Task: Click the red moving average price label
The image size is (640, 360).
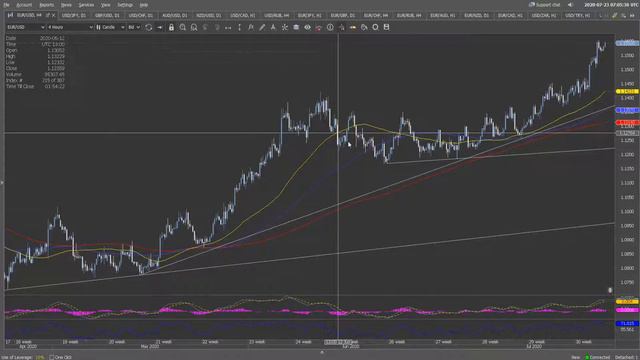Action: (x=627, y=122)
